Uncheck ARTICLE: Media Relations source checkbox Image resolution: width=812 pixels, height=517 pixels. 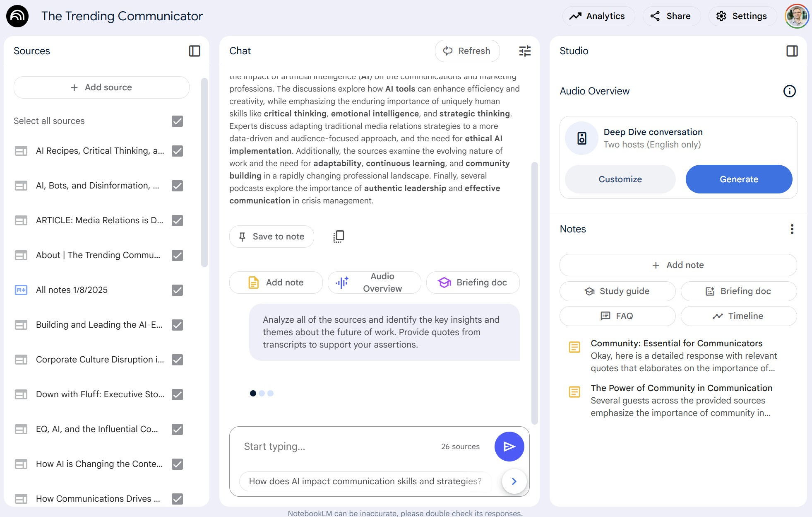coord(177,220)
